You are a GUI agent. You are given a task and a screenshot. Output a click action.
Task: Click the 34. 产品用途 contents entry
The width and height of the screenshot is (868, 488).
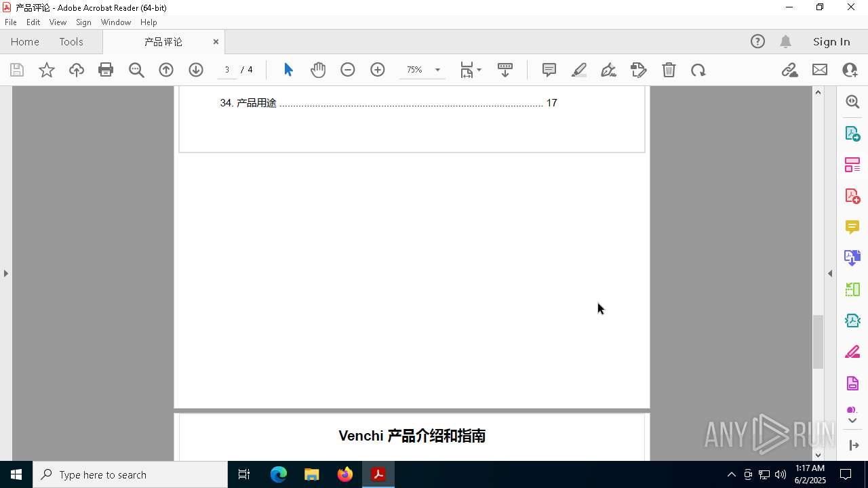click(x=389, y=103)
